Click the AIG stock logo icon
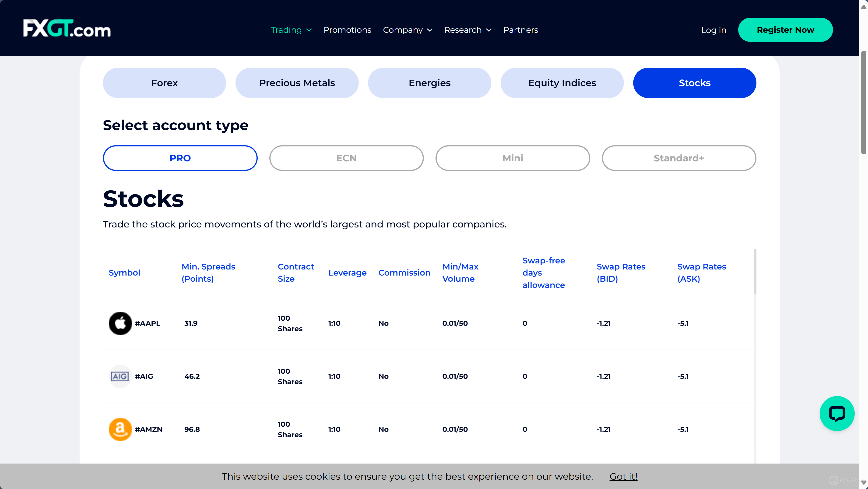 pos(120,376)
